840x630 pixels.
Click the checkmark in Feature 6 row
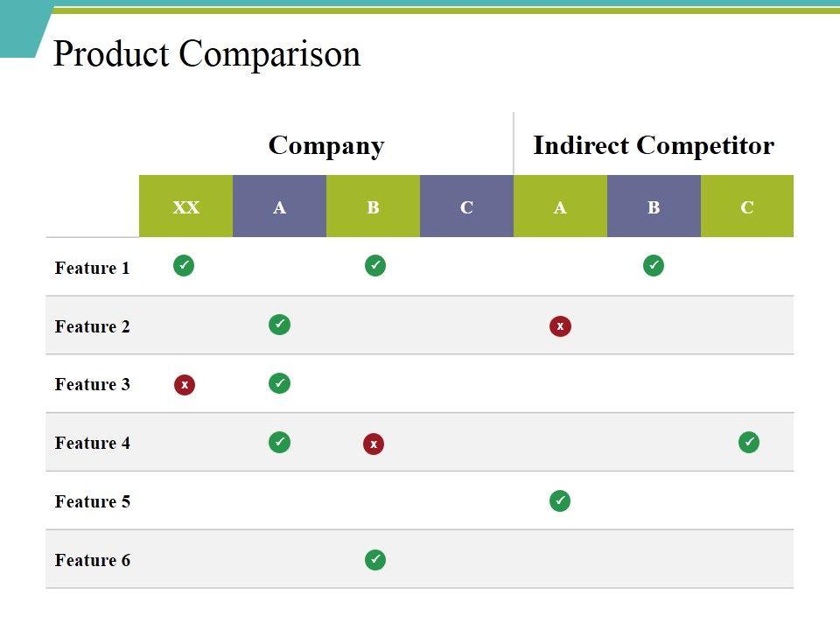click(375, 559)
